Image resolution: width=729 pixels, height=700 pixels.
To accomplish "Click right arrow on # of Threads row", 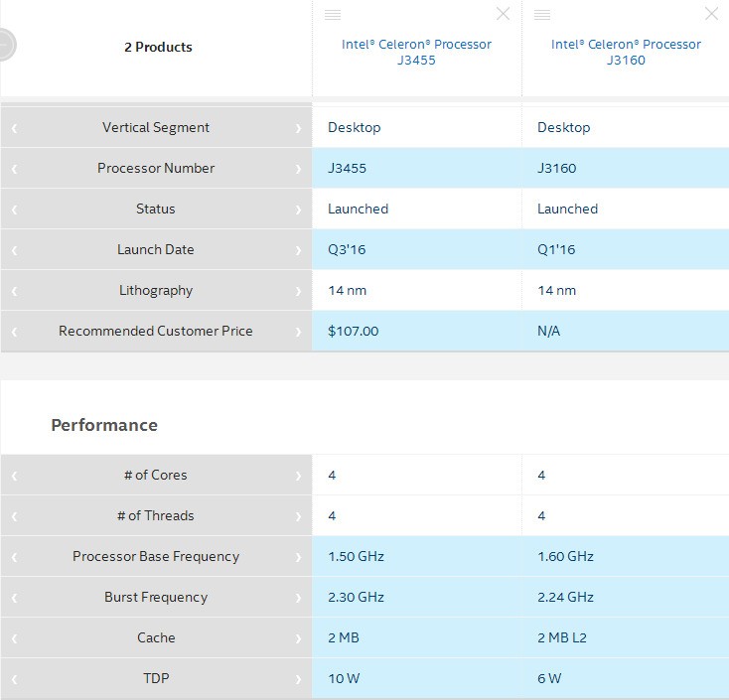I will tap(298, 516).
